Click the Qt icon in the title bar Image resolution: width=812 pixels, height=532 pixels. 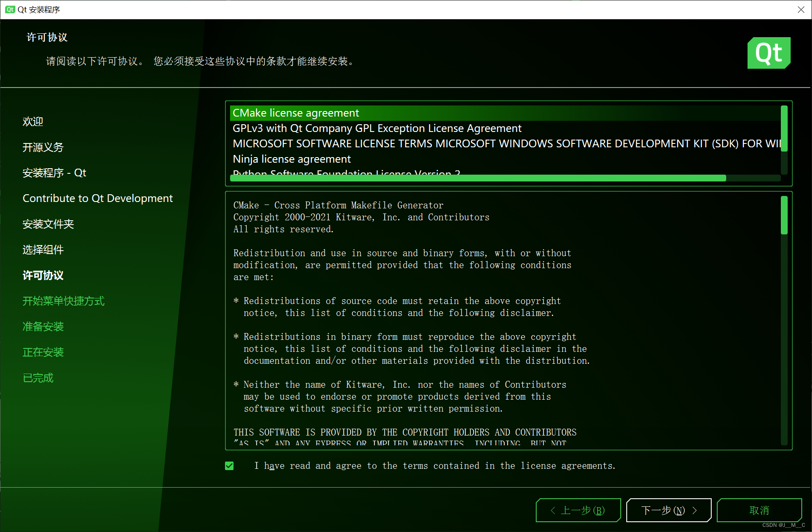[x=10, y=9]
